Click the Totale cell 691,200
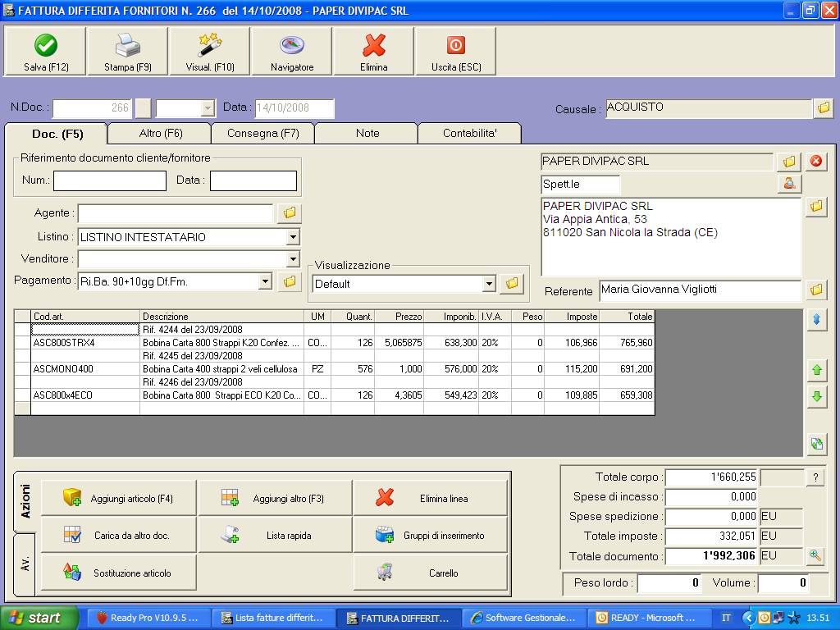840x630 pixels. tap(627, 369)
